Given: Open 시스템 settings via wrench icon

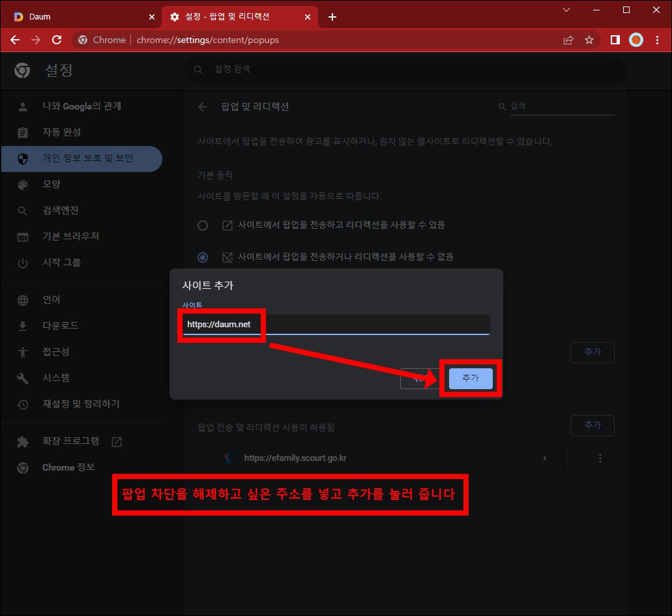Looking at the screenshot, I should [23, 377].
